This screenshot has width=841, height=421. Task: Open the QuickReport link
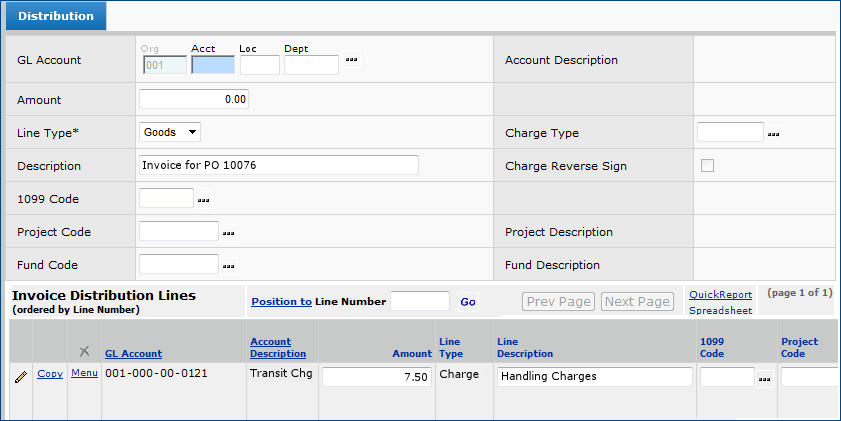720,295
